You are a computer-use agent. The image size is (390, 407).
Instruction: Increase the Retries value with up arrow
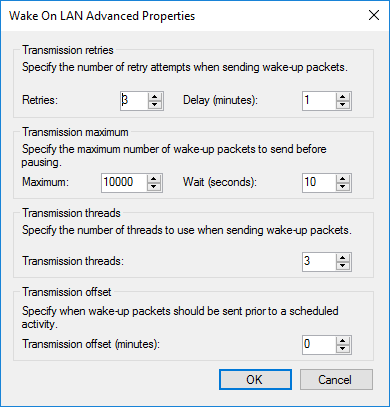155,97
